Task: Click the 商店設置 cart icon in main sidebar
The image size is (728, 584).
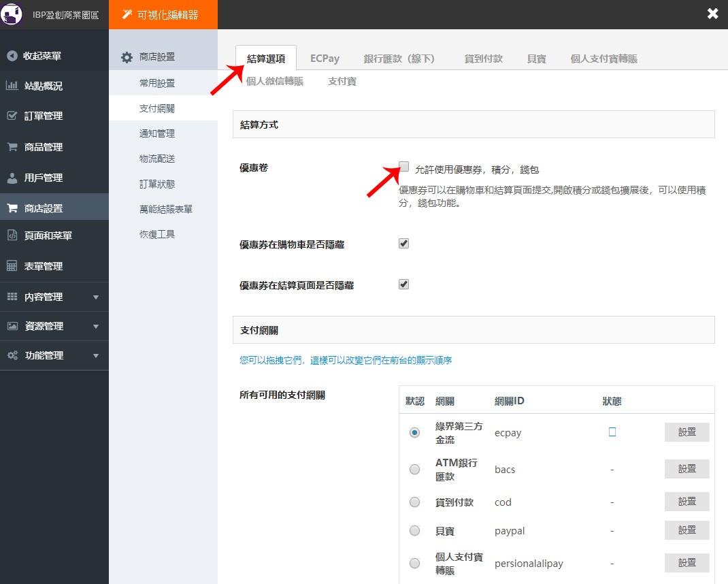Action: pyautogui.click(x=12, y=208)
